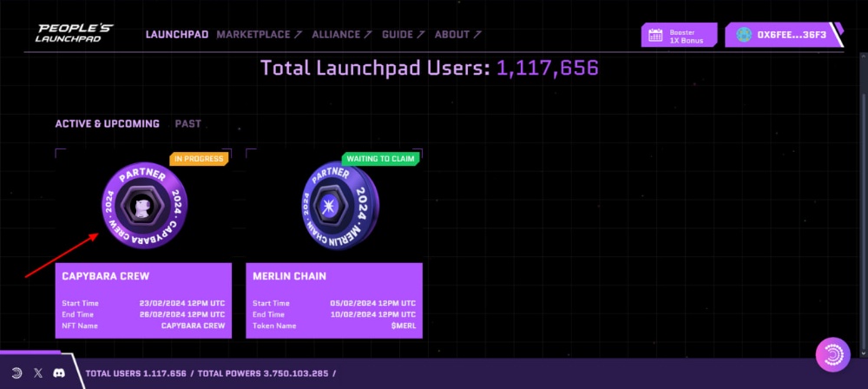Viewport: 868px width, 389px height.
Task: Click the round pink floating spiral button
Action: (x=833, y=354)
